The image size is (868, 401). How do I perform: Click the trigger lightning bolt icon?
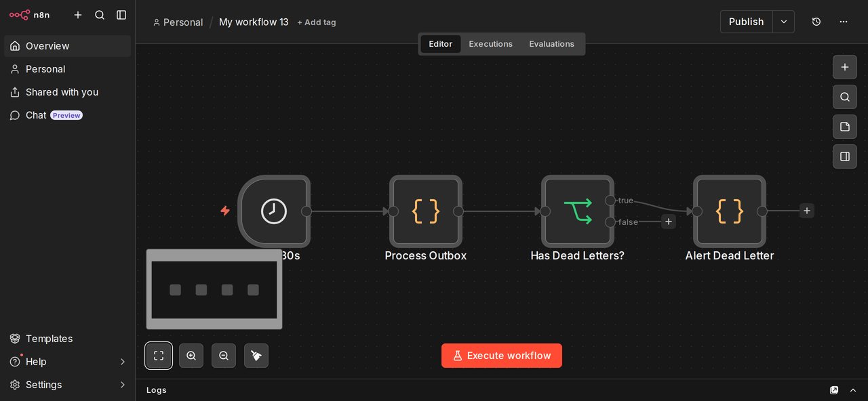[225, 211]
